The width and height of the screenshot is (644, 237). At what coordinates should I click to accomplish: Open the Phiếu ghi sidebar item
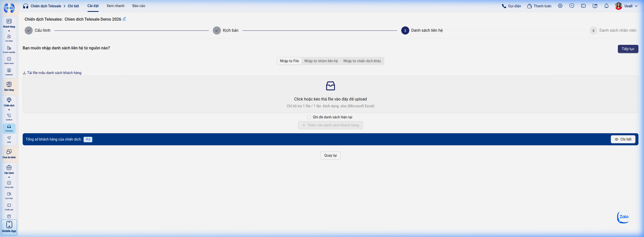coord(9,207)
